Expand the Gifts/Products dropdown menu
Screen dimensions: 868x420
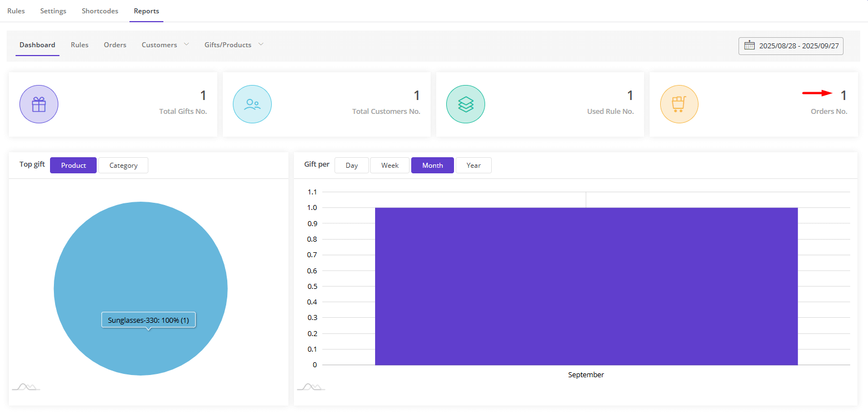[233, 45]
